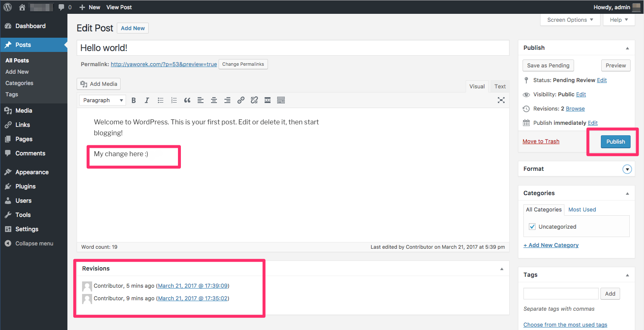Align text right
The image size is (644, 330).
pyautogui.click(x=227, y=100)
